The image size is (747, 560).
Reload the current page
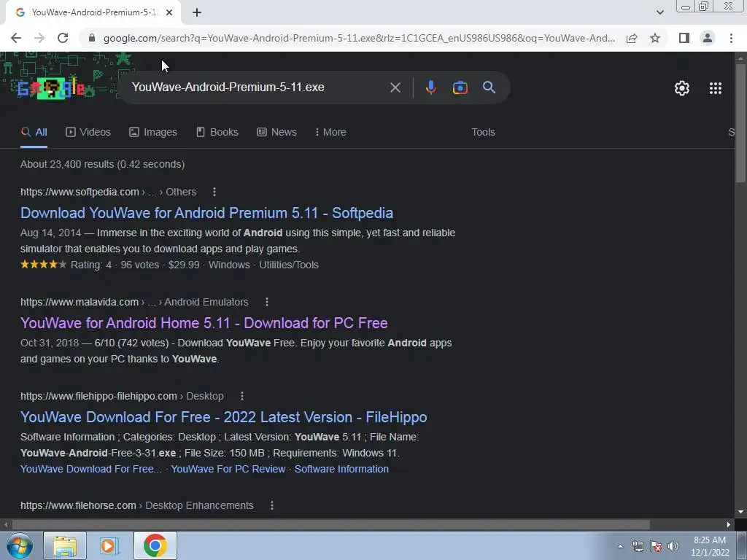(63, 38)
